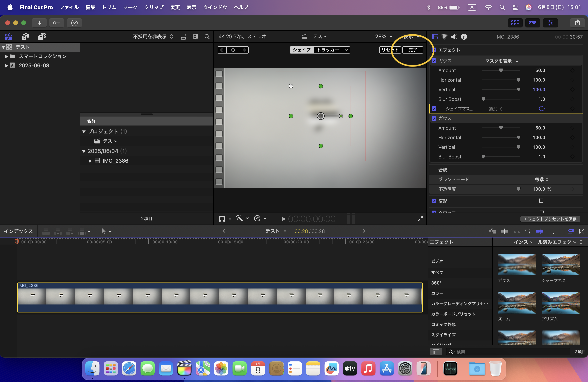This screenshot has height=382, width=588.
Task: Toggle the second ガウス effect checkbox
Action: click(x=434, y=118)
